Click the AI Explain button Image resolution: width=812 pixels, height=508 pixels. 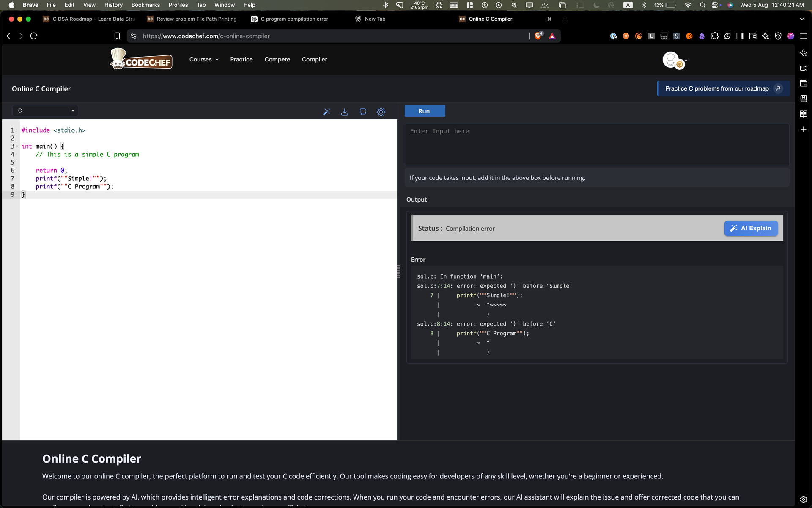click(x=751, y=228)
